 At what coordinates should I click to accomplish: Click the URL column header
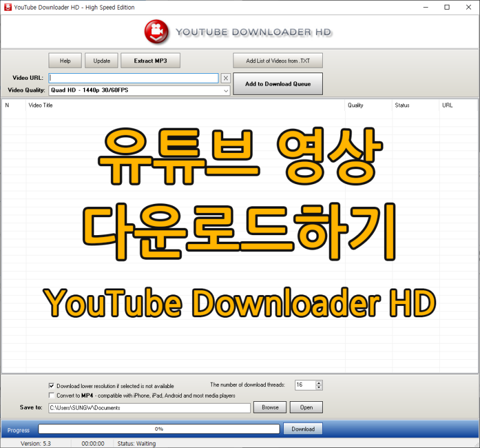coord(458,106)
